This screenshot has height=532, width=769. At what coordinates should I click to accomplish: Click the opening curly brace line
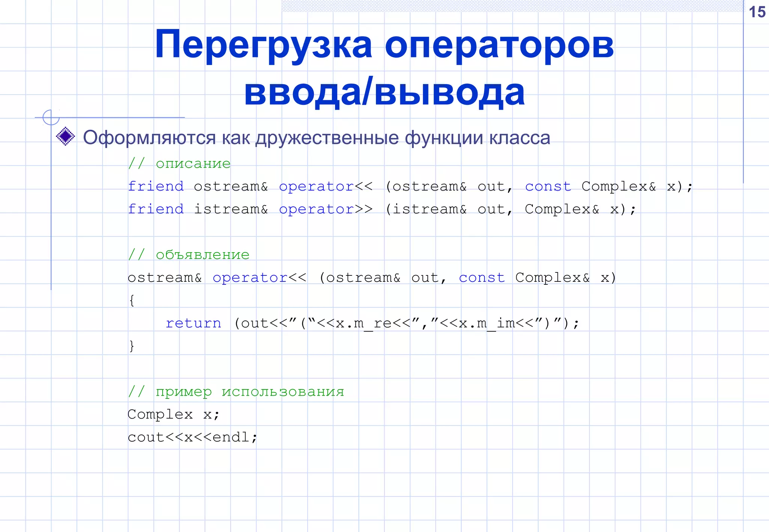(x=132, y=301)
